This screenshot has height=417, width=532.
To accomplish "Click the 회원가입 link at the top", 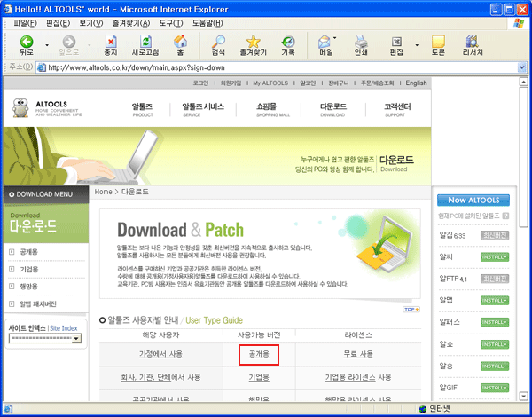I will pyautogui.click(x=231, y=83).
